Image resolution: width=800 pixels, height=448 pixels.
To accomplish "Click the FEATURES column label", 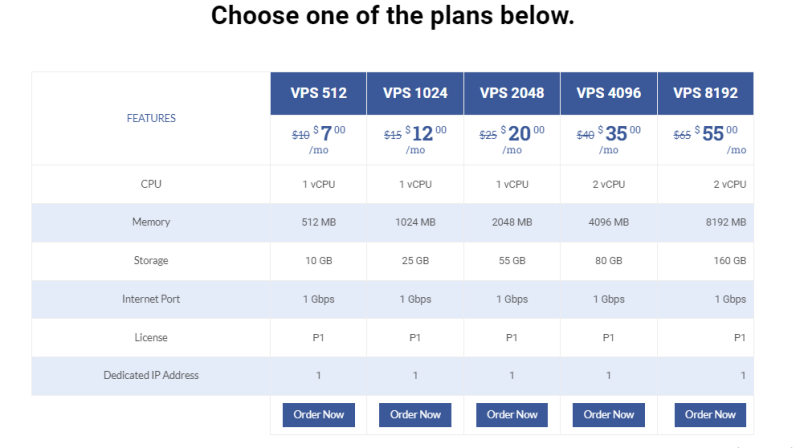I will point(151,118).
